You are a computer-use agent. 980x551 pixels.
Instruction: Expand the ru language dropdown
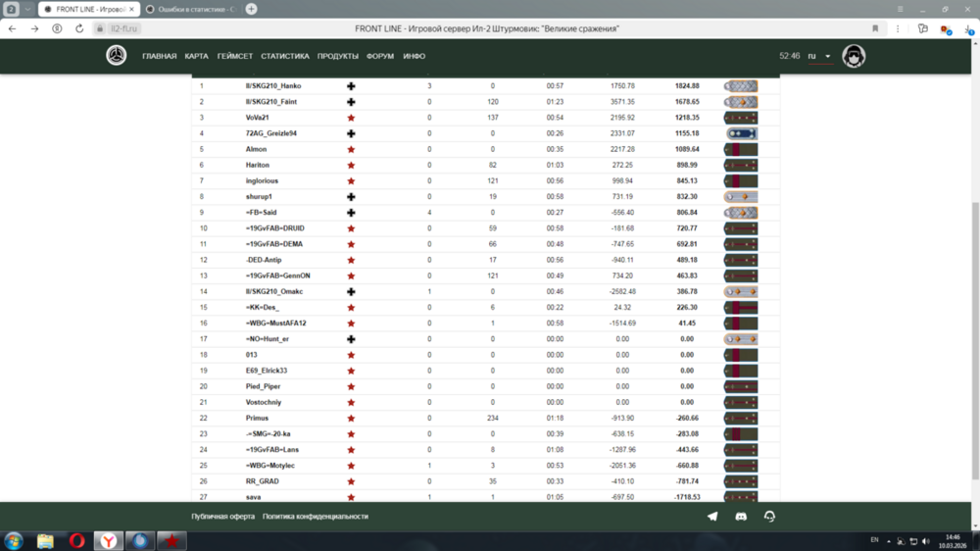[819, 57]
